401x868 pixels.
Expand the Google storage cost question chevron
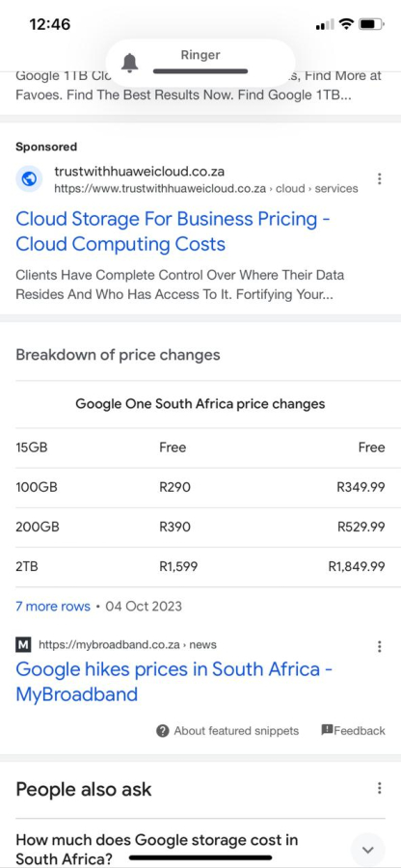(368, 850)
